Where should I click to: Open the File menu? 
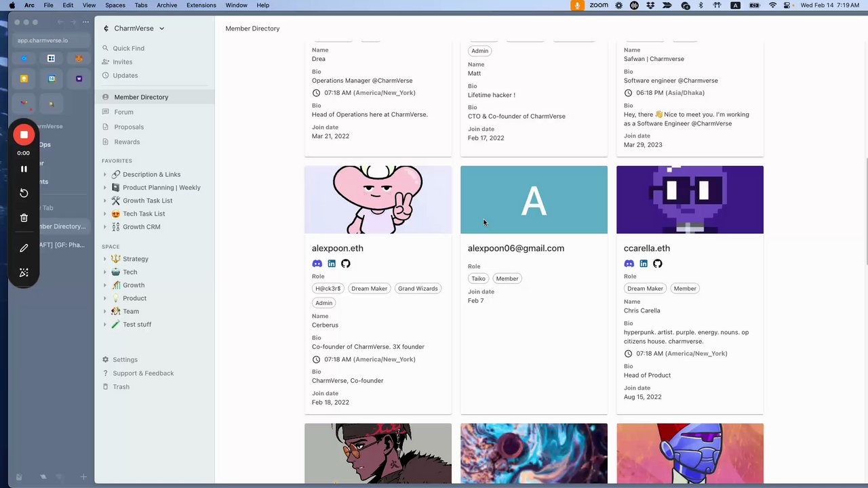pos(49,5)
